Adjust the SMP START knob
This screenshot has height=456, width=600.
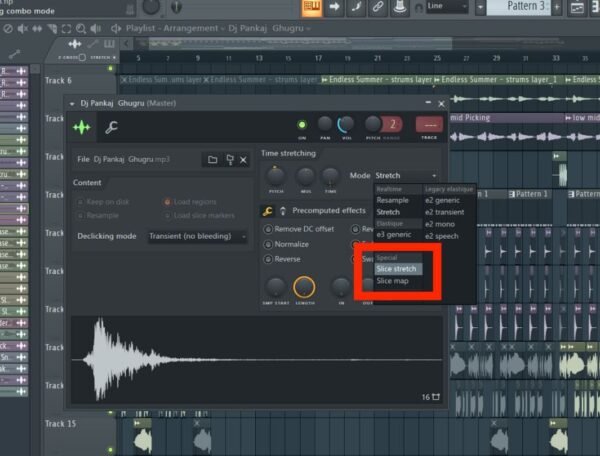[x=276, y=287]
